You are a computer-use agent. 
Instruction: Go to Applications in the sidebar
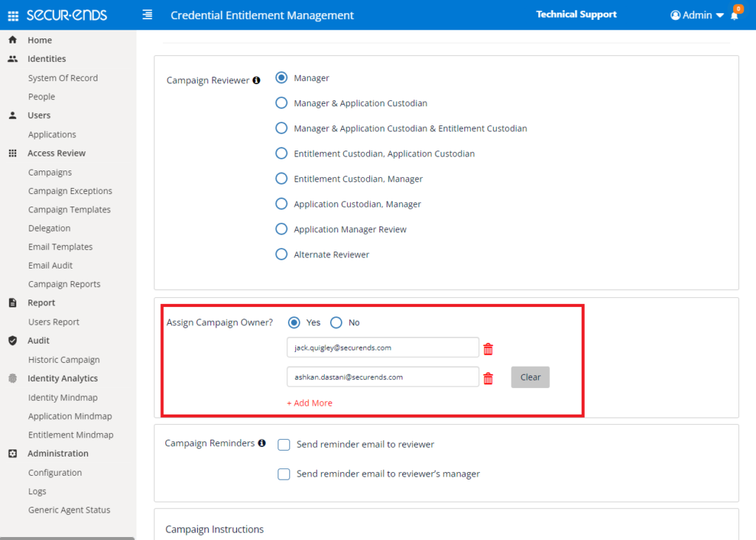[x=52, y=134]
